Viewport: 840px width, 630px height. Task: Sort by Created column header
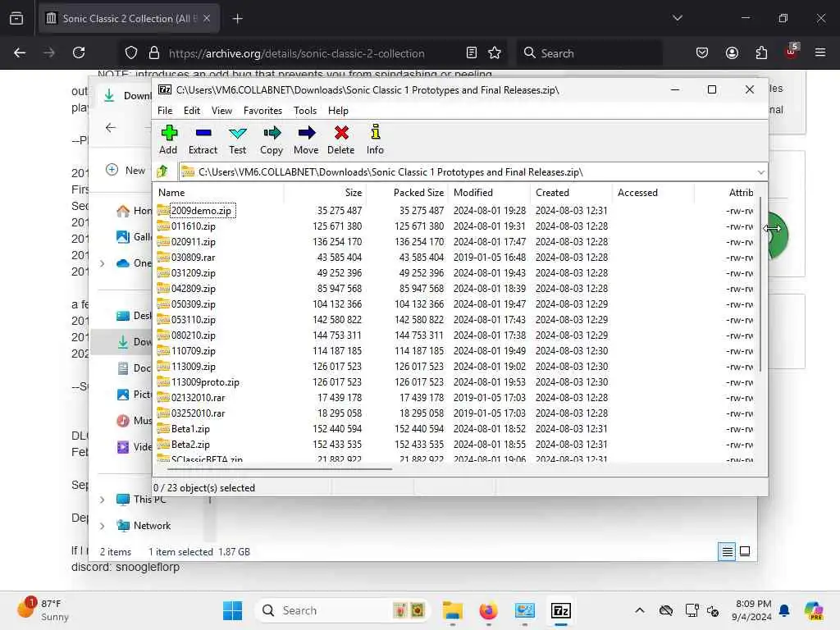[x=572, y=192]
